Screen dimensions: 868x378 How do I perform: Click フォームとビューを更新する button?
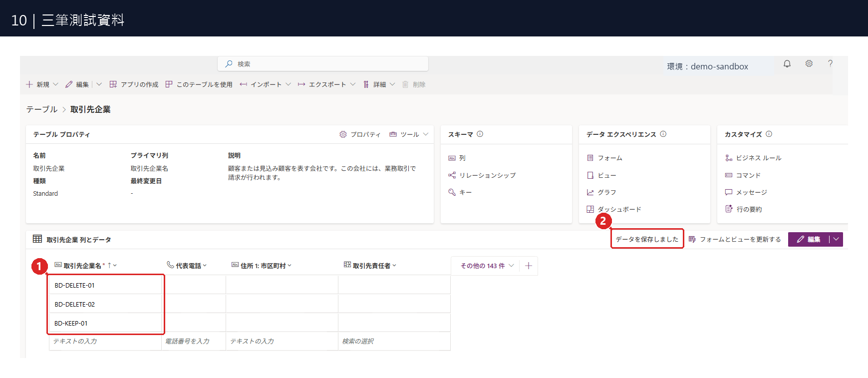(735, 239)
